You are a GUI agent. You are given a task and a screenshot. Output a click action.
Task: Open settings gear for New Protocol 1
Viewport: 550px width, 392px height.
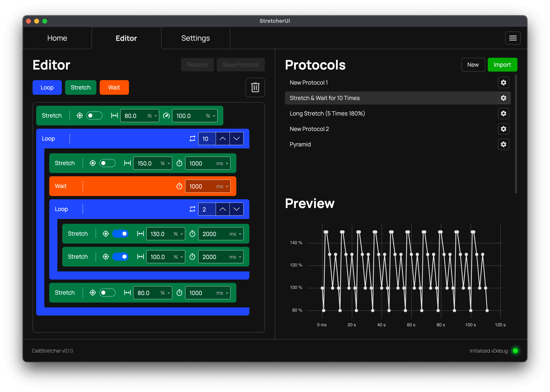503,83
